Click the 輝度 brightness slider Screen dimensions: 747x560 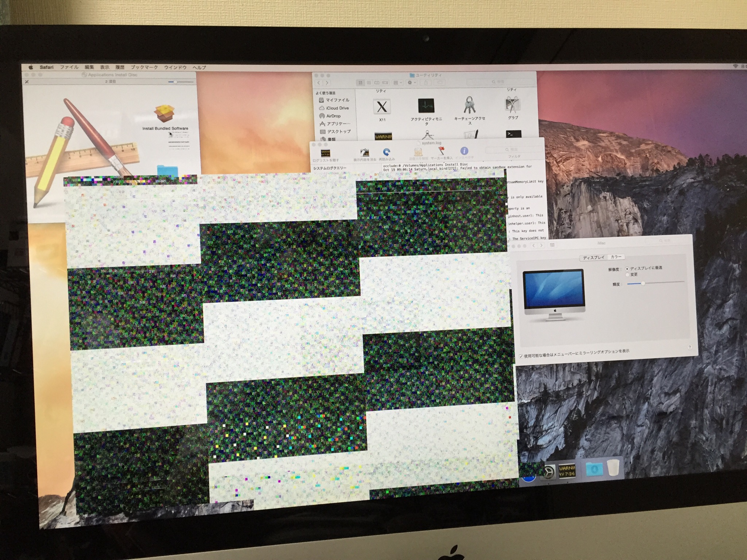click(x=643, y=283)
